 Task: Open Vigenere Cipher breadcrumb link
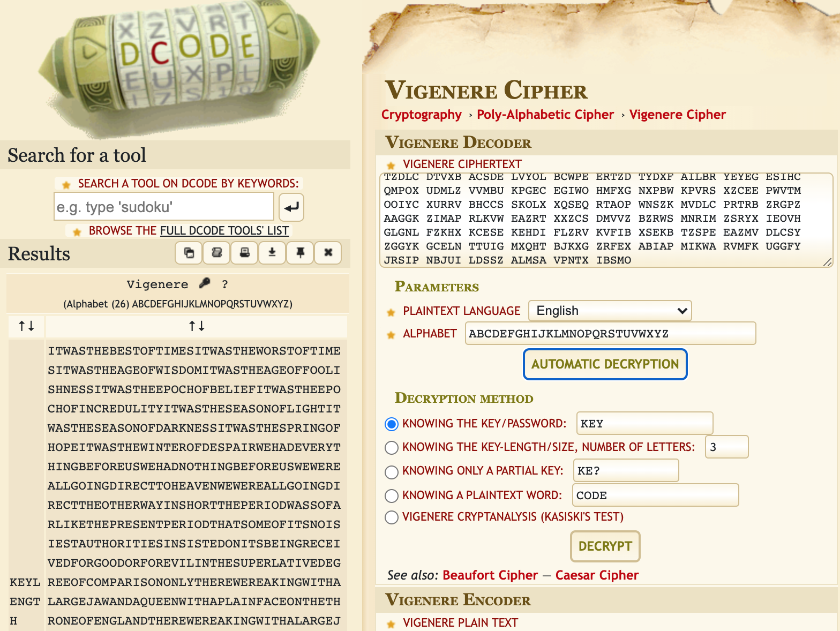(x=678, y=115)
